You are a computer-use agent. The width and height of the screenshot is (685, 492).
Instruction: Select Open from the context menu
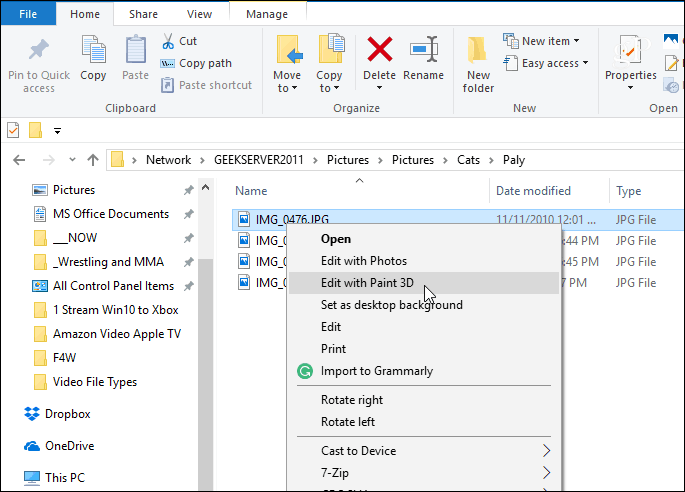(424, 239)
